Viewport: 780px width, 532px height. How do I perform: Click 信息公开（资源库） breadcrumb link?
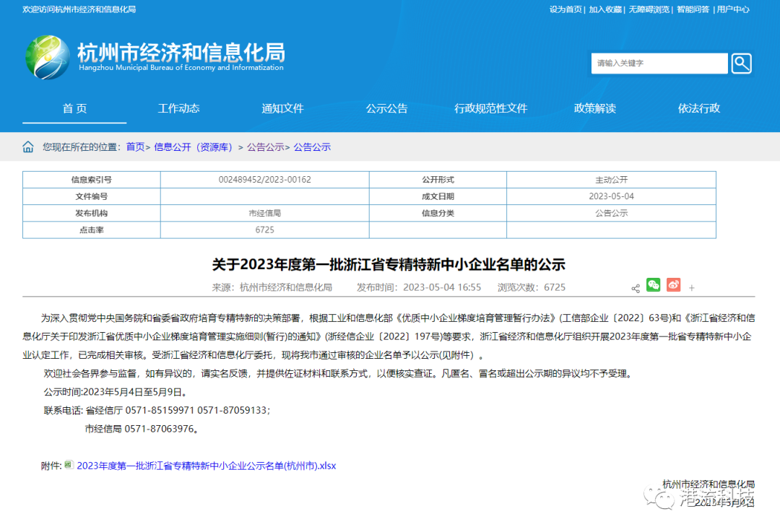(x=194, y=147)
